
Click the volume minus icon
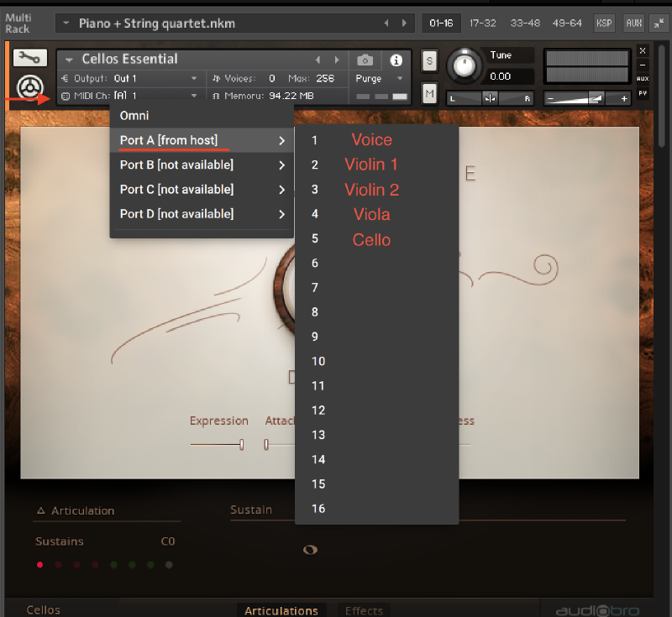pos(551,99)
